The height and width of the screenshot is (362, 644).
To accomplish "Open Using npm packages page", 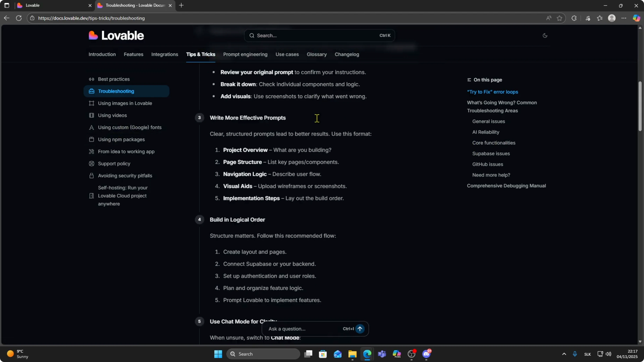I will coord(121,139).
